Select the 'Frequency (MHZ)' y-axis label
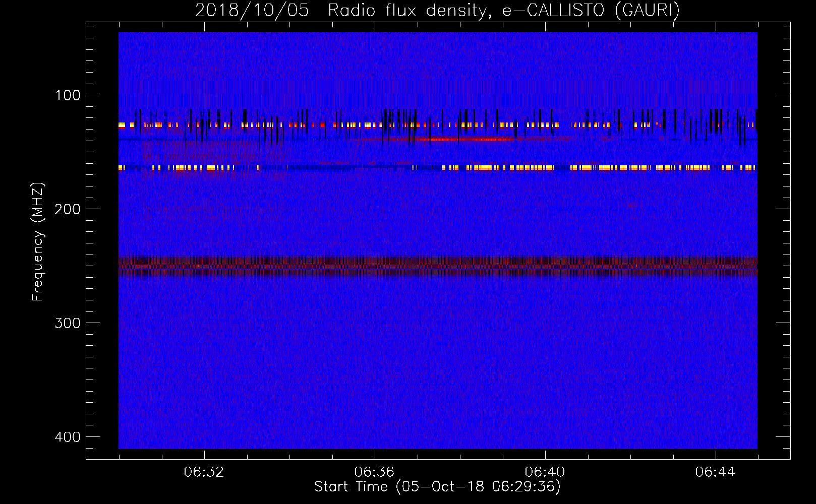 pyautogui.click(x=38, y=242)
